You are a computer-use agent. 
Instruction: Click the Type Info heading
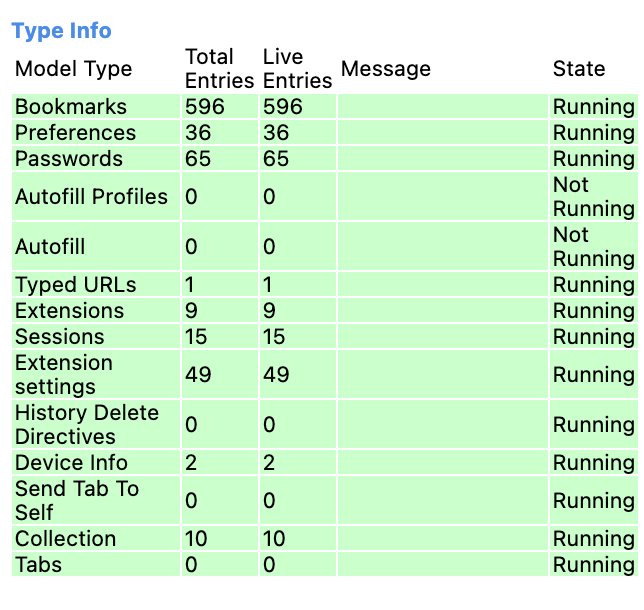pyautogui.click(x=62, y=31)
